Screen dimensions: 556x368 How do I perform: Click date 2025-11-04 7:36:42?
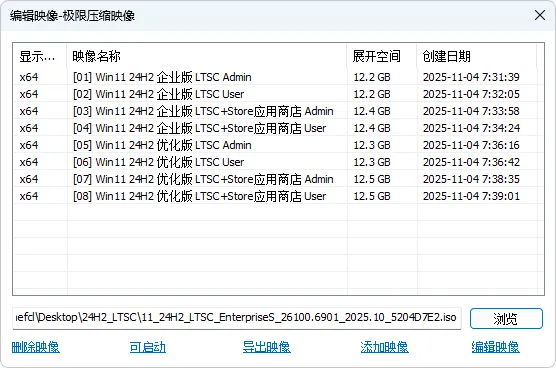471,162
